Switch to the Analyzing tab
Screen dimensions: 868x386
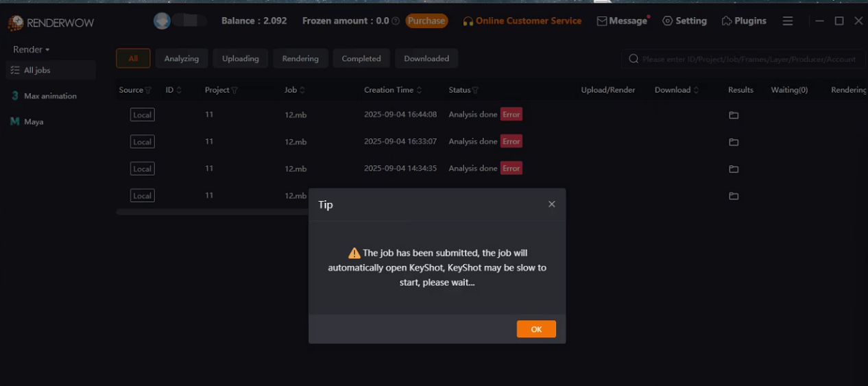click(x=182, y=58)
